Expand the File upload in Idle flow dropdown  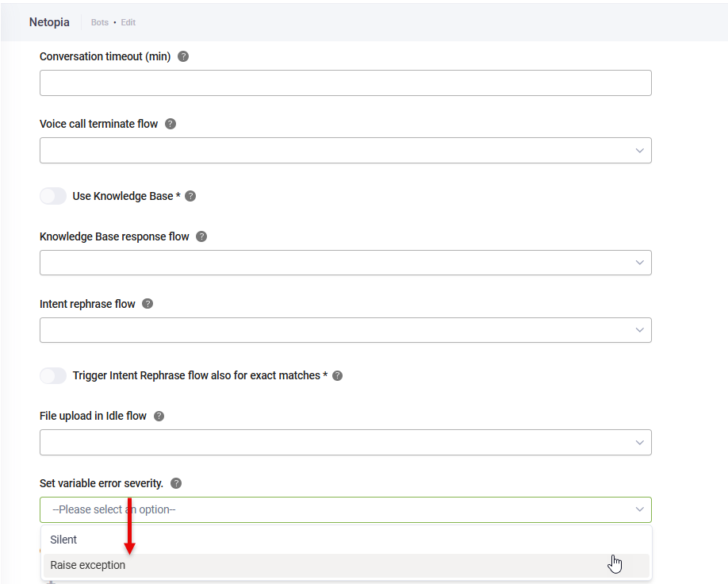345,442
